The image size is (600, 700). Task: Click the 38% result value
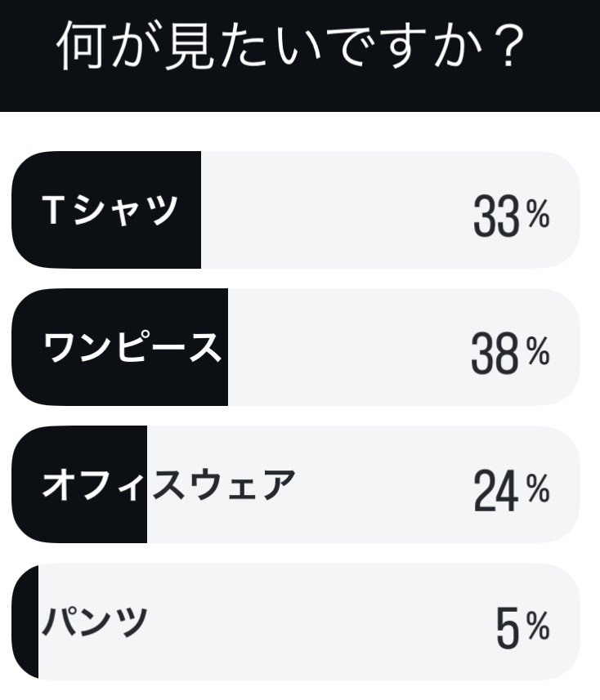[510, 353]
